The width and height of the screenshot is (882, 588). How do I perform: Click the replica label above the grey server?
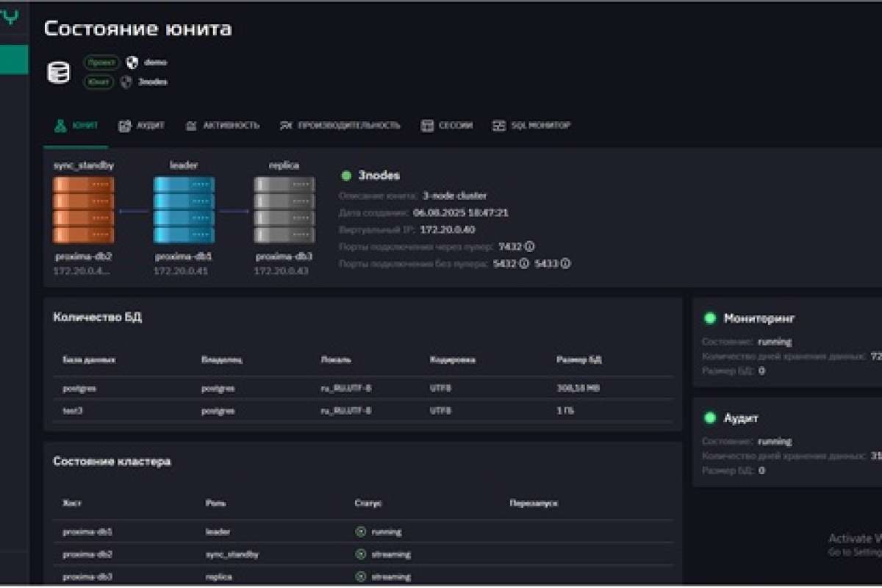(284, 165)
